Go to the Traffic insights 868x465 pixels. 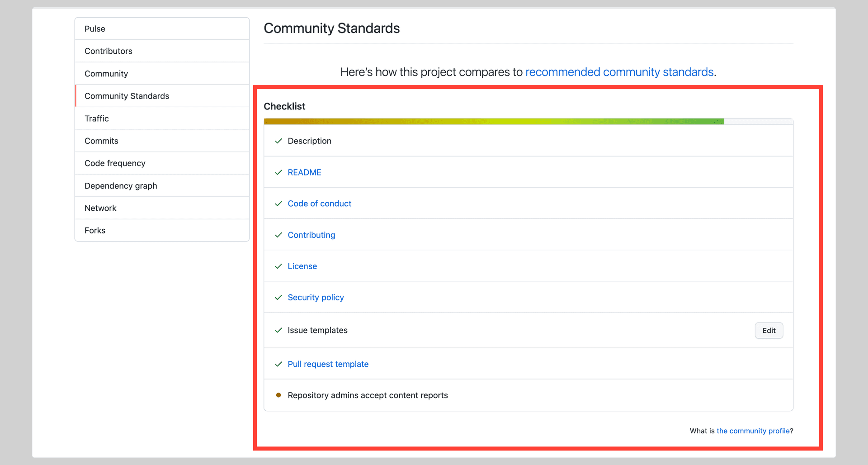(x=162, y=119)
